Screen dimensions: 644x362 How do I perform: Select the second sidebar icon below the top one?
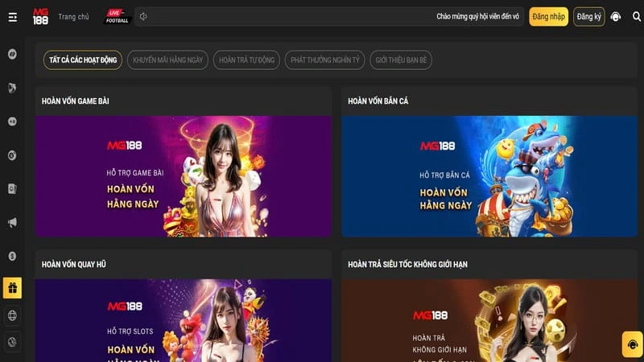click(12, 88)
